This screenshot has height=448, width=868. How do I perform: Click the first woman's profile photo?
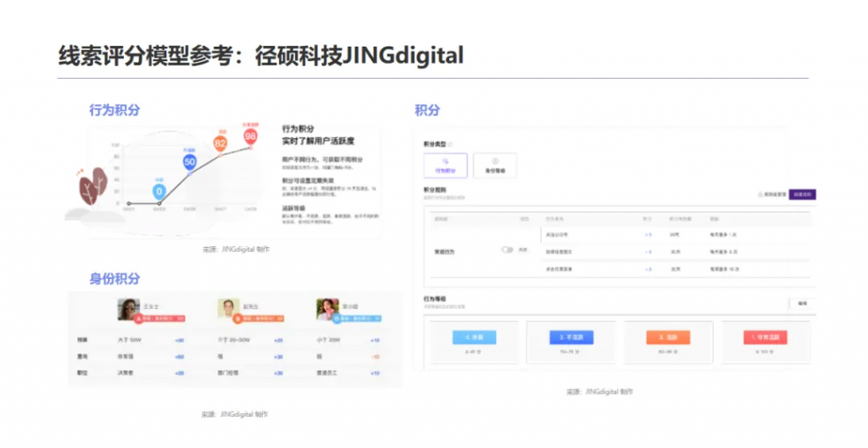tap(128, 309)
